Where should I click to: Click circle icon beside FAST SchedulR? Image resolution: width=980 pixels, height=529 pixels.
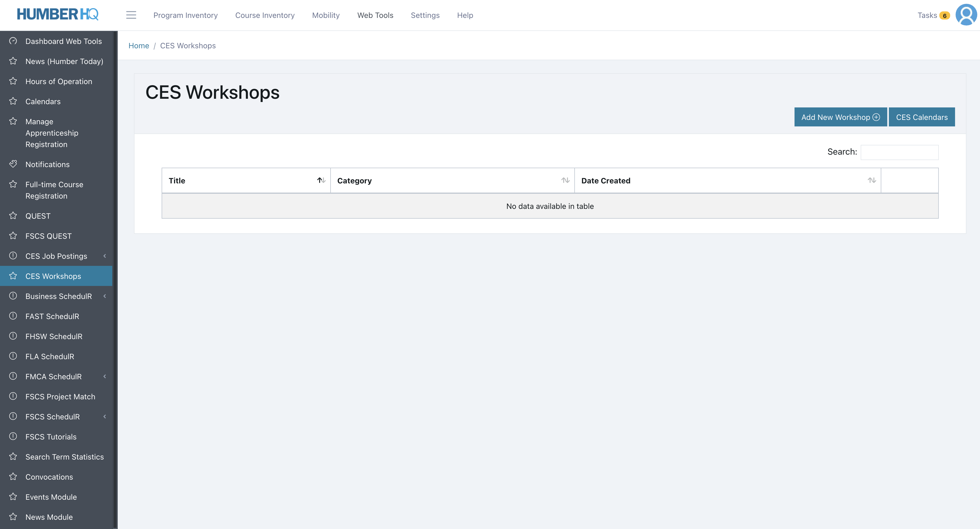click(x=13, y=316)
